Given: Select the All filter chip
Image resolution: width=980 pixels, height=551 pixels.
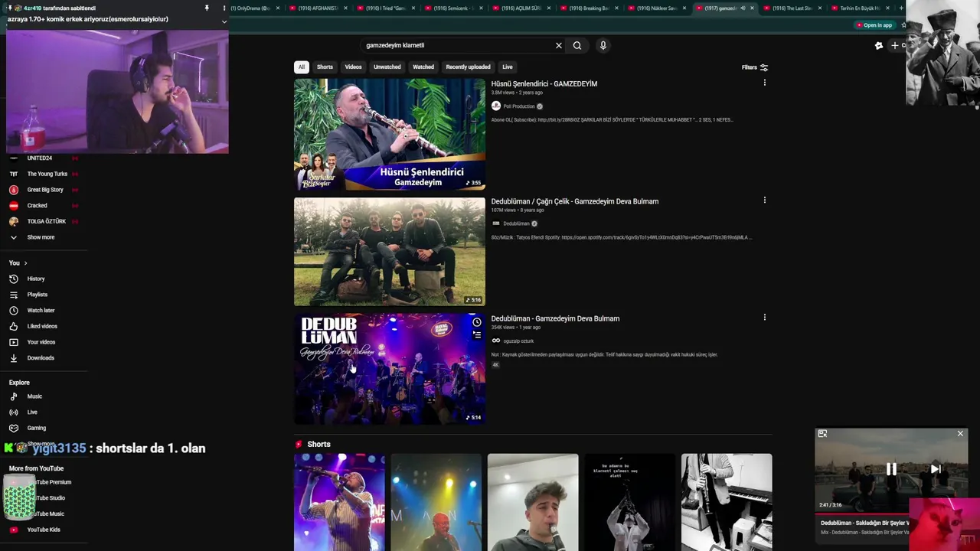Looking at the screenshot, I should coord(302,67).
